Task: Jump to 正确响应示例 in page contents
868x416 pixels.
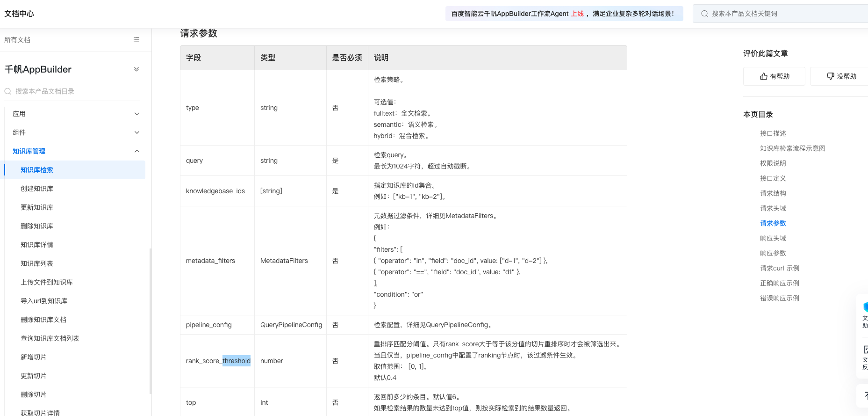Action: (x=780, y=283)
